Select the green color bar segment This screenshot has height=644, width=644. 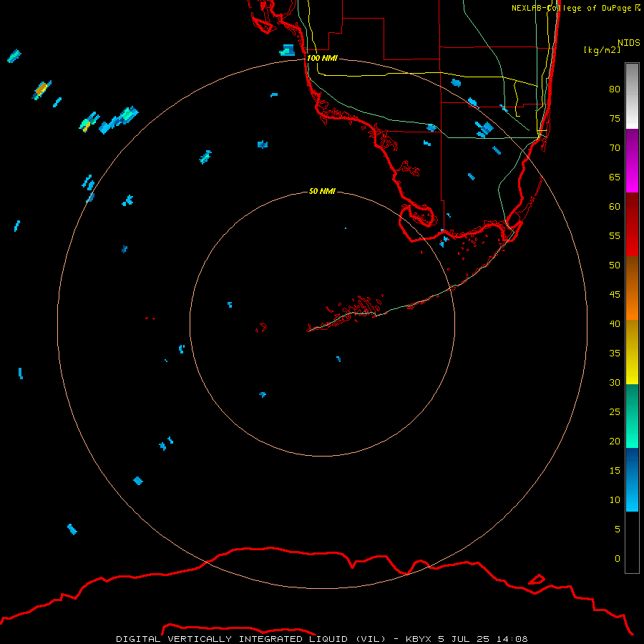pos(632,416)
